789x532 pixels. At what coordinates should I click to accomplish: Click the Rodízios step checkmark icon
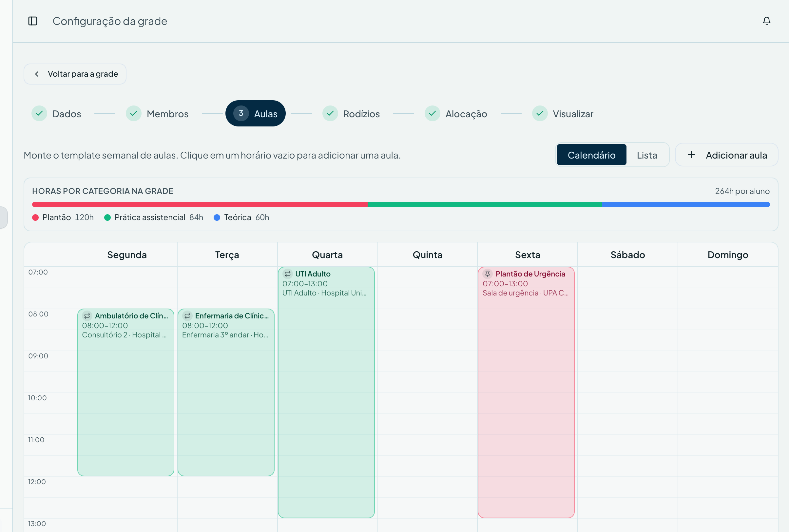click(x=330, y=113)
